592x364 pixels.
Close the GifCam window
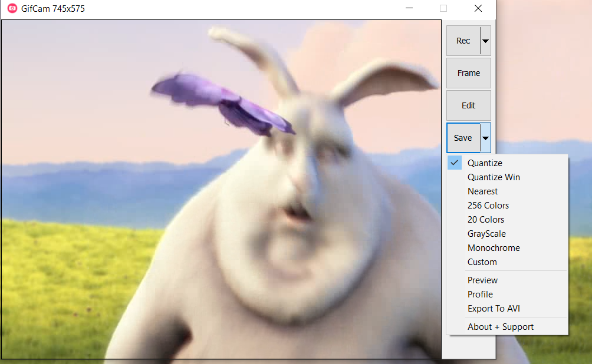(x=478, y=8)
